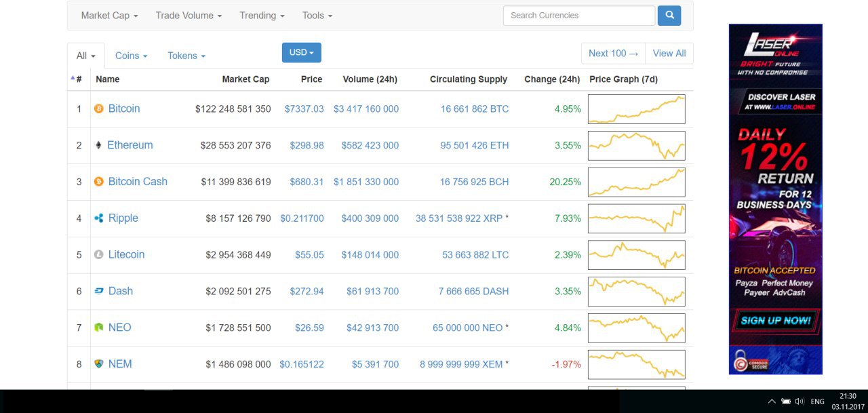Click NEO price $26.59
The height and width of the screenshot is (413, 868).
click(x=309, y=328)
